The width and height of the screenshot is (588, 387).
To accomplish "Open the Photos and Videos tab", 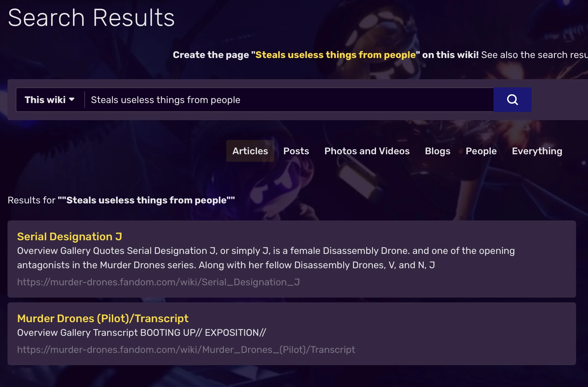I will [367, 151].
